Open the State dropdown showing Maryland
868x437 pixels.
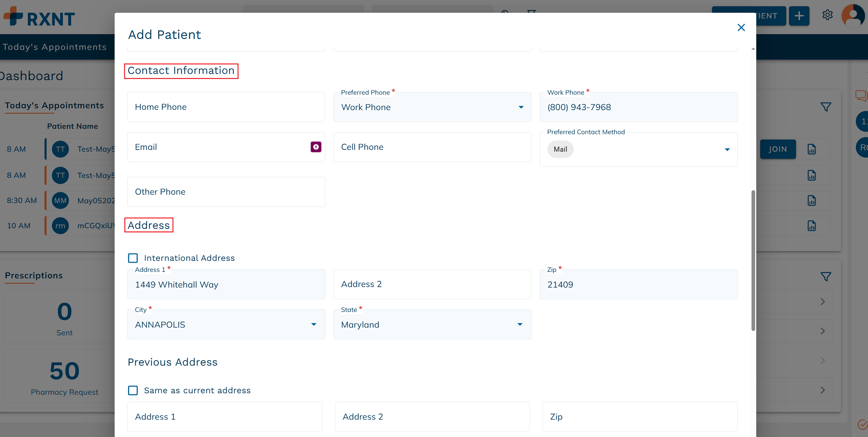tap(432, 325)
